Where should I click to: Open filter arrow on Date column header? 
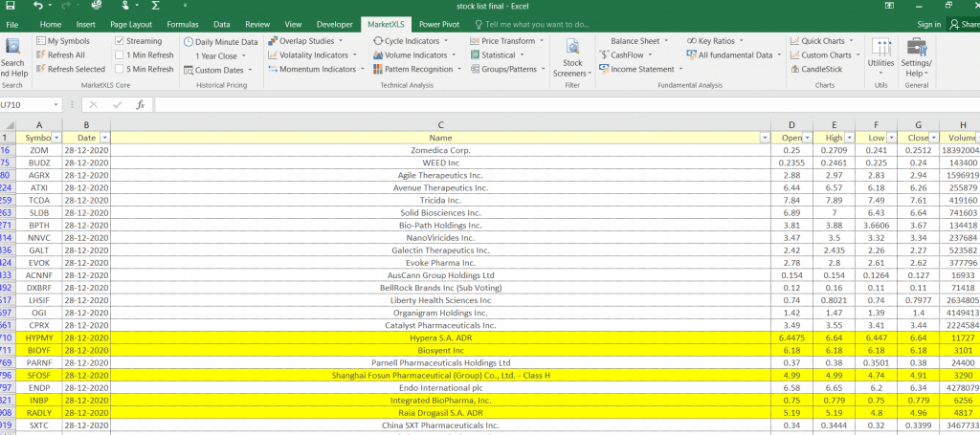[x=104, y=138]
